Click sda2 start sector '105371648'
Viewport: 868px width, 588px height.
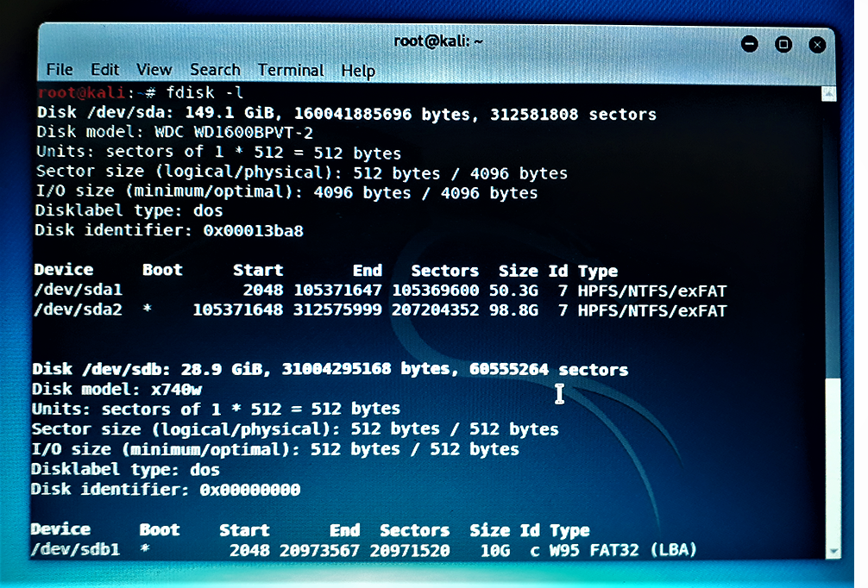(238, 310)
